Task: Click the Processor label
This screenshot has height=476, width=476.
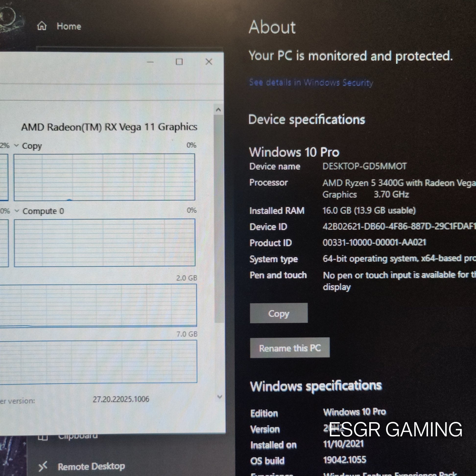Action: [269, 183]
